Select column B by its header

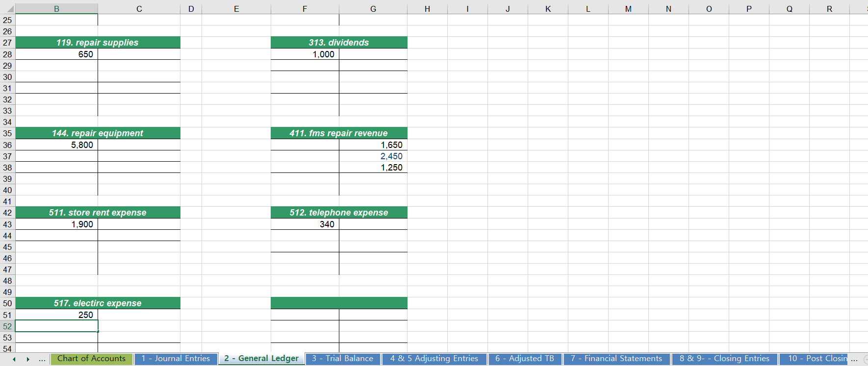tap(56, 9)
